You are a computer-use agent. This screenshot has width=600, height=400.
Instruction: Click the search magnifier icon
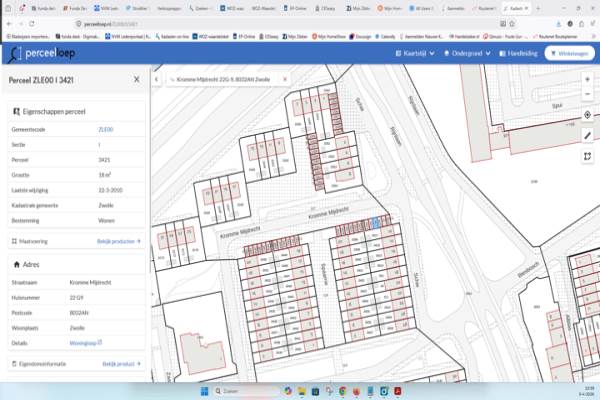[170, 78]
